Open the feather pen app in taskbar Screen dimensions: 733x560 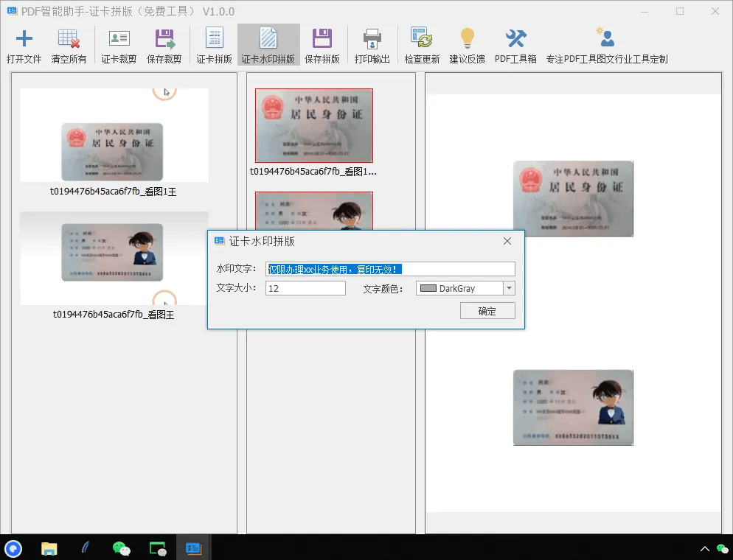[85, 547]
